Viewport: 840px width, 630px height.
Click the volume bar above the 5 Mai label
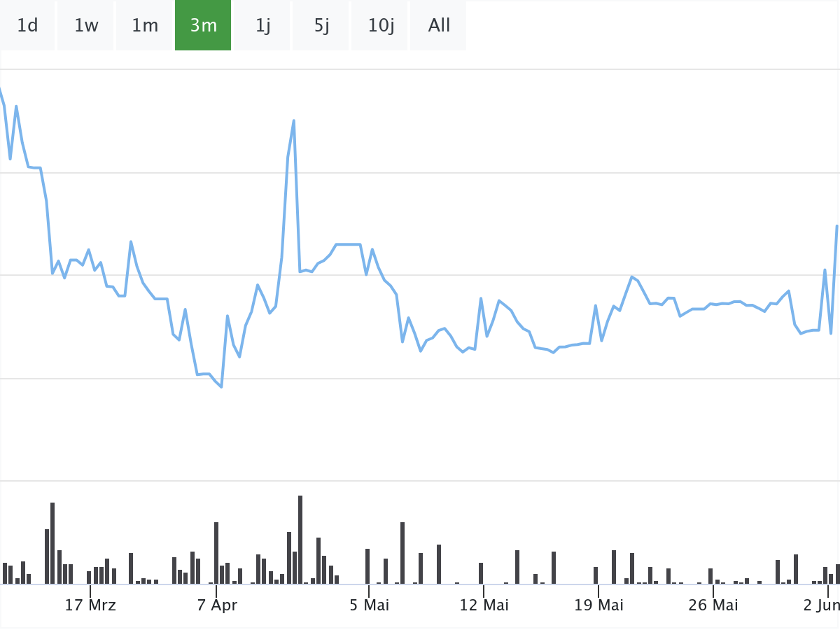coord(367,566)
